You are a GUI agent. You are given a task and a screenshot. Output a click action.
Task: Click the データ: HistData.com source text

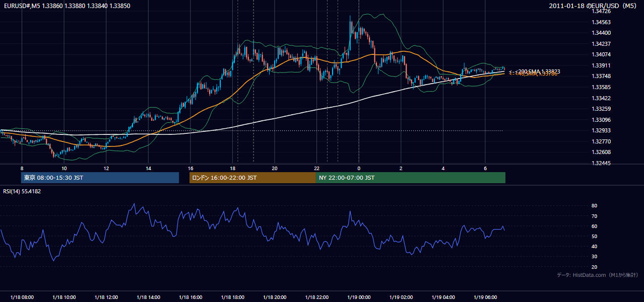point(598,275)
